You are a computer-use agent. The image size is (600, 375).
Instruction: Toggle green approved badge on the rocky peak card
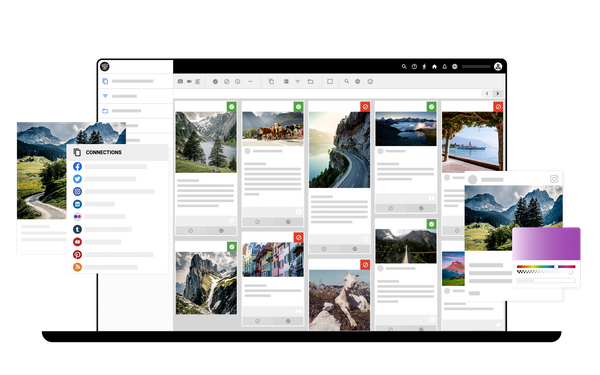232,247
